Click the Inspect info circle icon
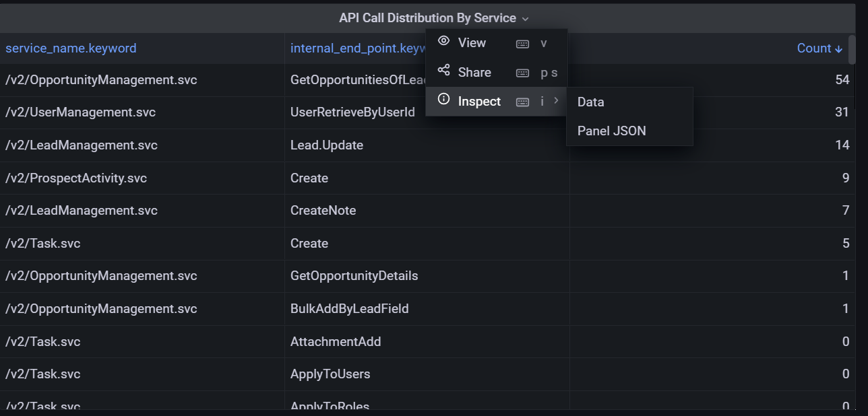The image size is (868, 416). 443,100
